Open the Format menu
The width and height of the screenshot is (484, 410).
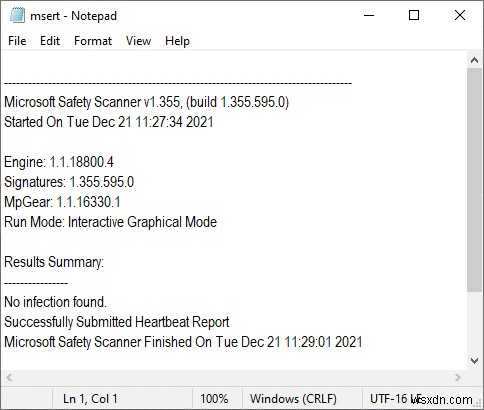tap(93, 41)
